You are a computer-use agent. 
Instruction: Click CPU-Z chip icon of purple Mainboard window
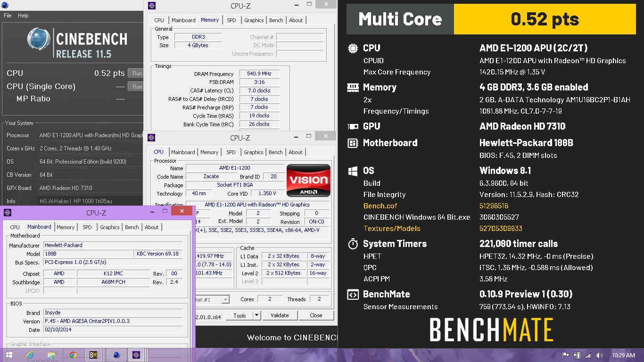point(7,213)
